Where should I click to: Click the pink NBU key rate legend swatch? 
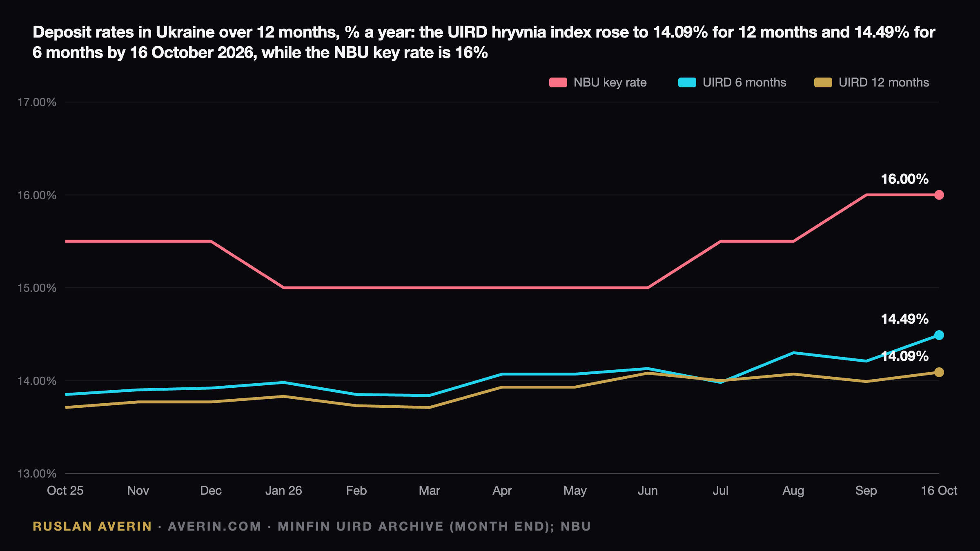click(558, 82)
